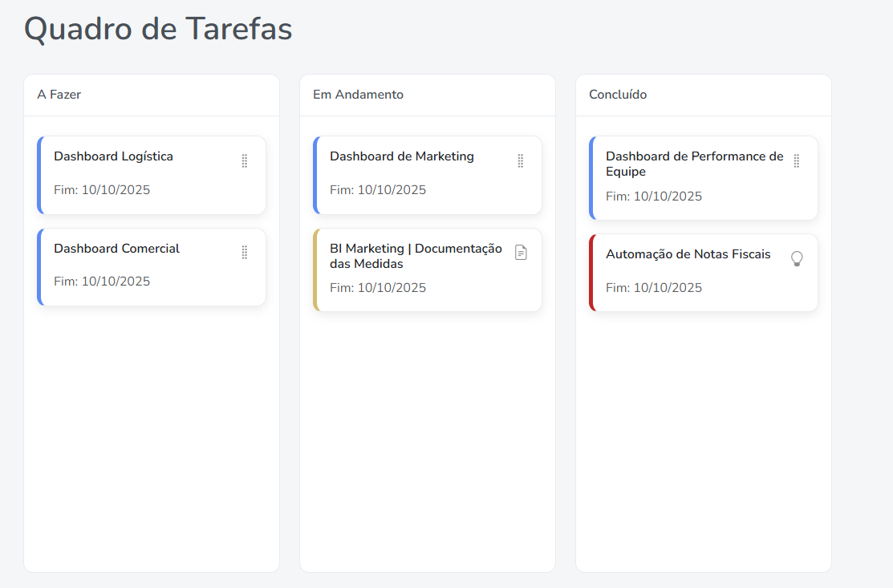Click the red priority bar on Automação de Notas Fiscais
893x588 pixels.
(x=591, y=273)
